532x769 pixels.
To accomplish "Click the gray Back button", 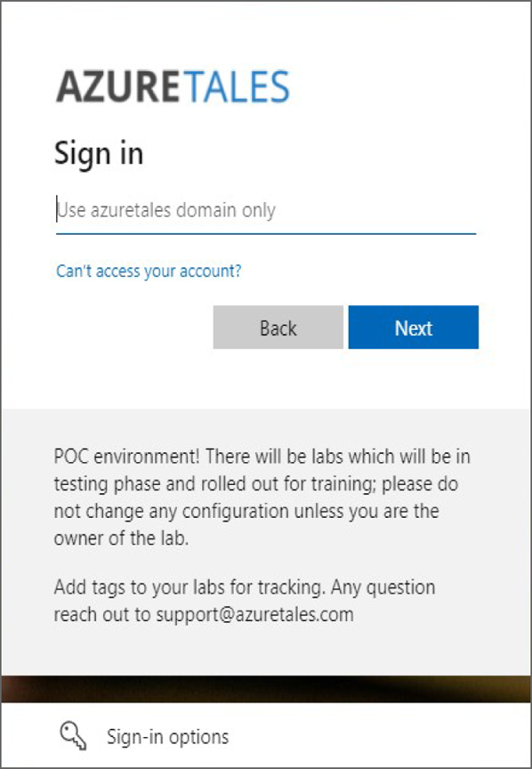I will (278, 328).
